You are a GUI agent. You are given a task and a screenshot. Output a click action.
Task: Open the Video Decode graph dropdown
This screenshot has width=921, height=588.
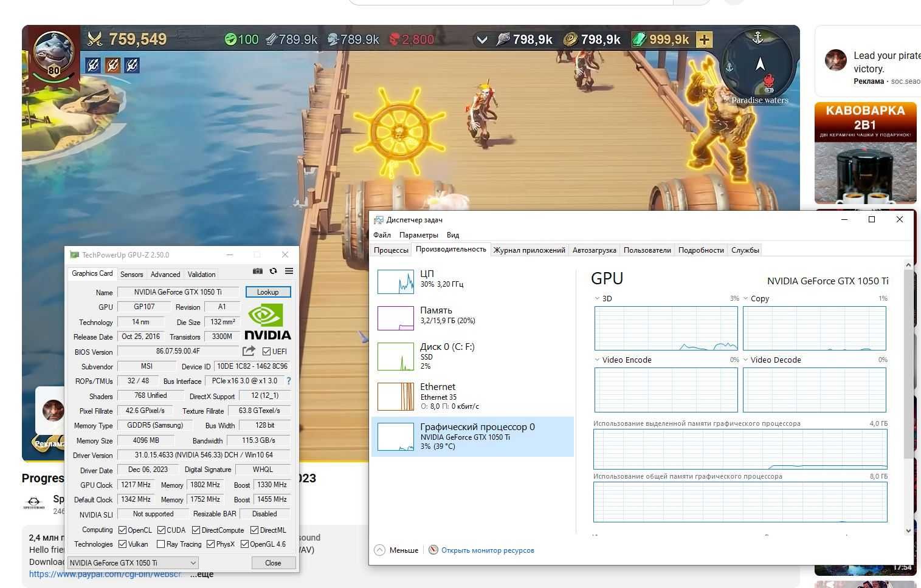[x=745, y=360]
